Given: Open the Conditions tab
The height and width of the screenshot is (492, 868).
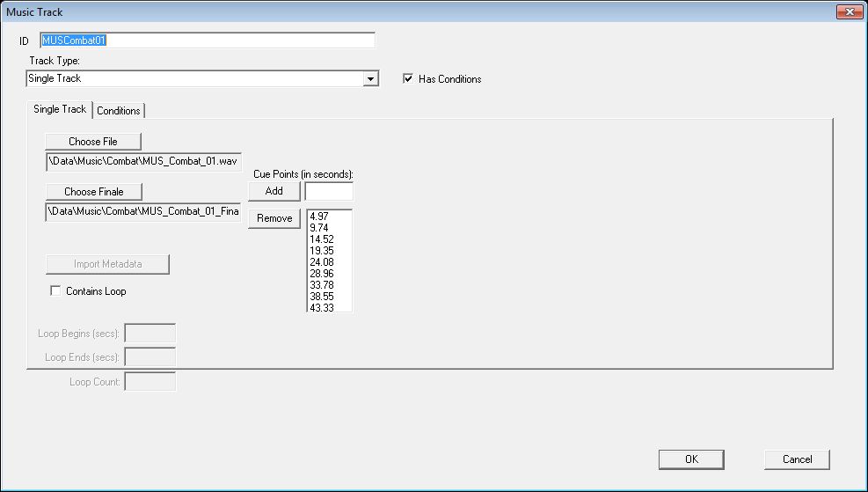Looking at the screenshot, I should [x=119, y=111].
